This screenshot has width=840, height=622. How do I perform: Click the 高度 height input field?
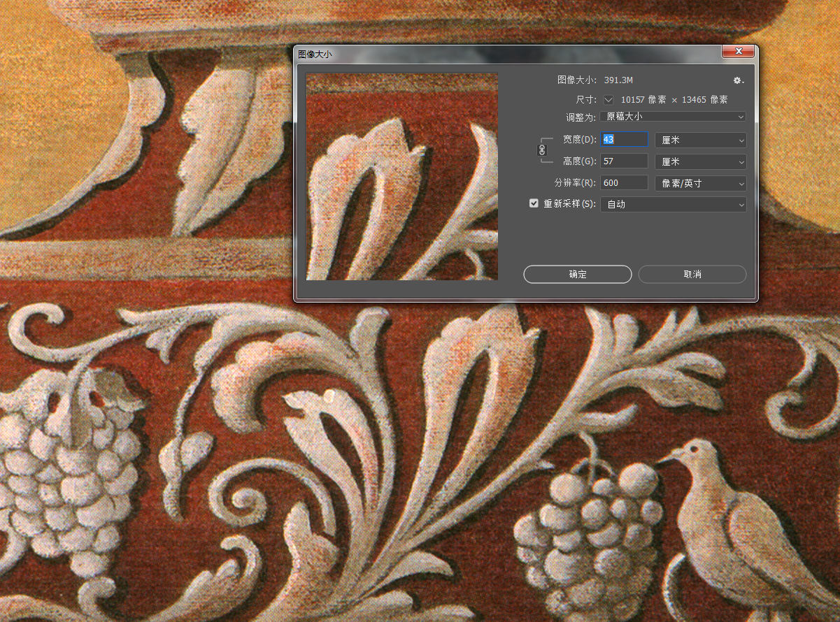pyautogui.click(x=624, y=161)
